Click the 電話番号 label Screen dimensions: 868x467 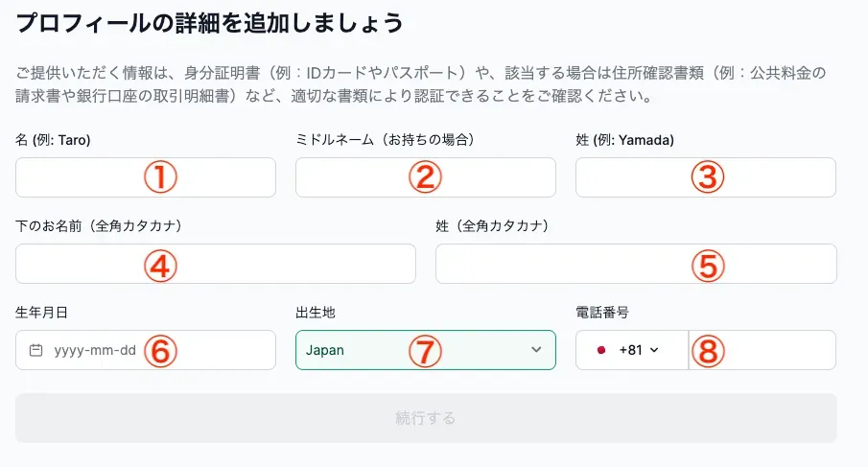coord(601,313)
